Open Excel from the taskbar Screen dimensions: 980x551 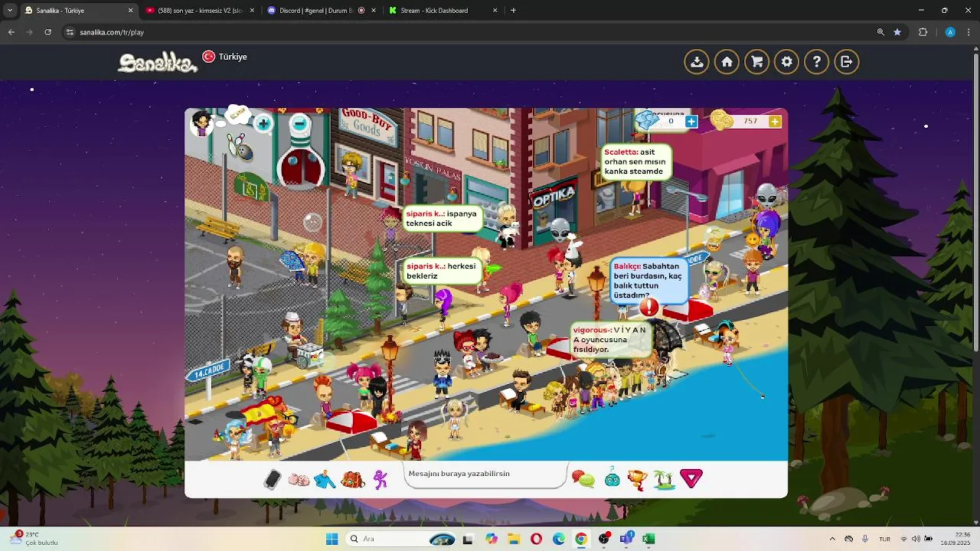click(x=648, y=539)
